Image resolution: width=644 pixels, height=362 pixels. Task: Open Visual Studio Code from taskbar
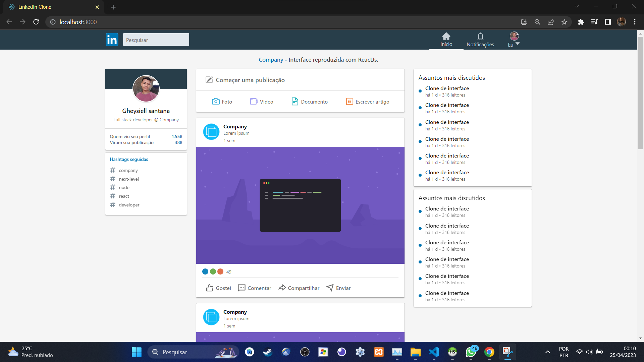(434, 352)
